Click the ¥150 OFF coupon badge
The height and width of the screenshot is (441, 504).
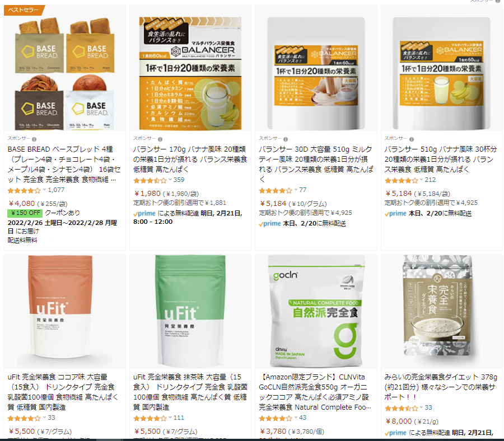(x=25, y=213)
